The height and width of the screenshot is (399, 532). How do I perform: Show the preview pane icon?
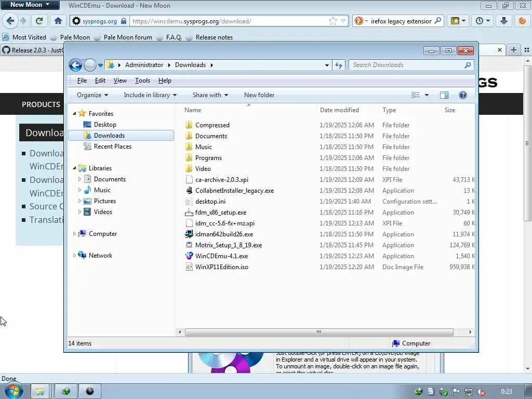tap(444, 95)
